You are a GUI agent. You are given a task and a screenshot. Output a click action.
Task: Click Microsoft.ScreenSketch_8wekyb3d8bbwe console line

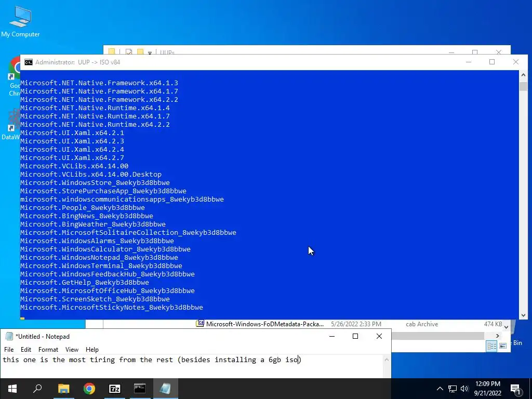[x=95, y=299]
